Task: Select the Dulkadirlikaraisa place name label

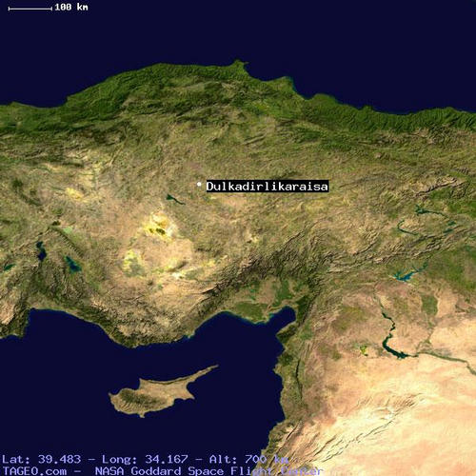Action: click(268, 187)
